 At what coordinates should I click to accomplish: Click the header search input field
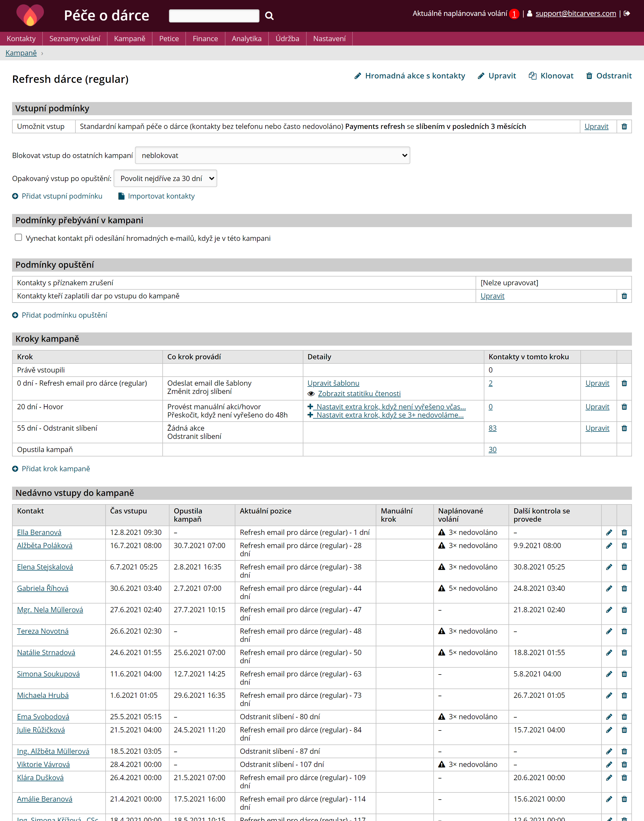(214, 16)
